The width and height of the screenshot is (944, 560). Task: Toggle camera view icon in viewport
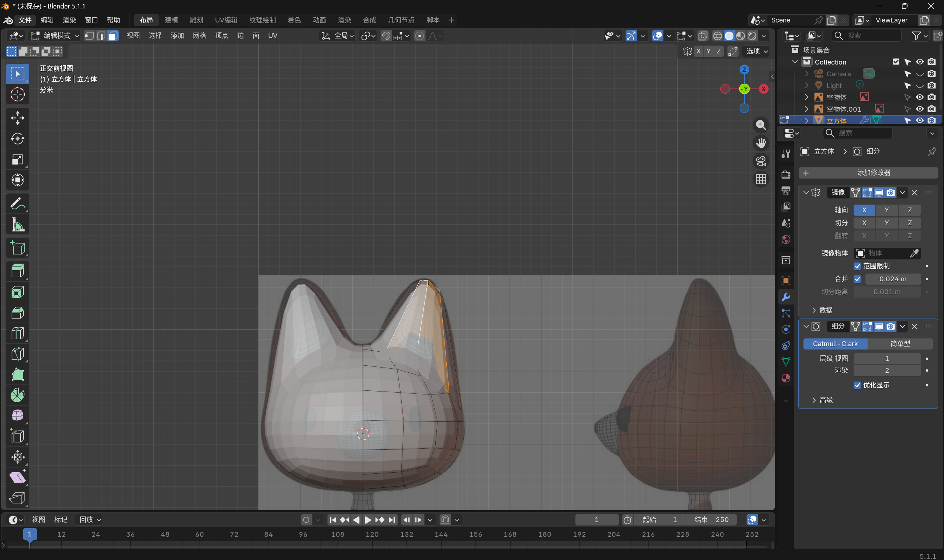[761, 161]
